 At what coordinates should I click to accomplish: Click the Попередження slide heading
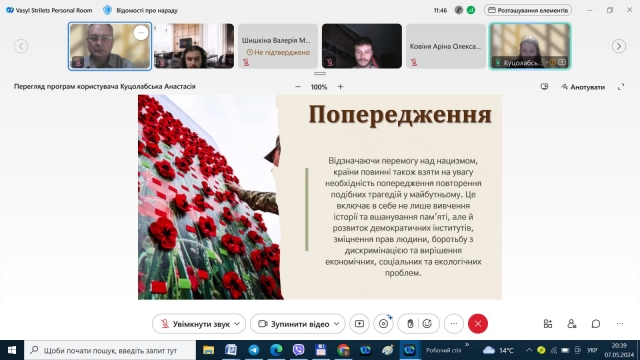(x=400, y=114)
